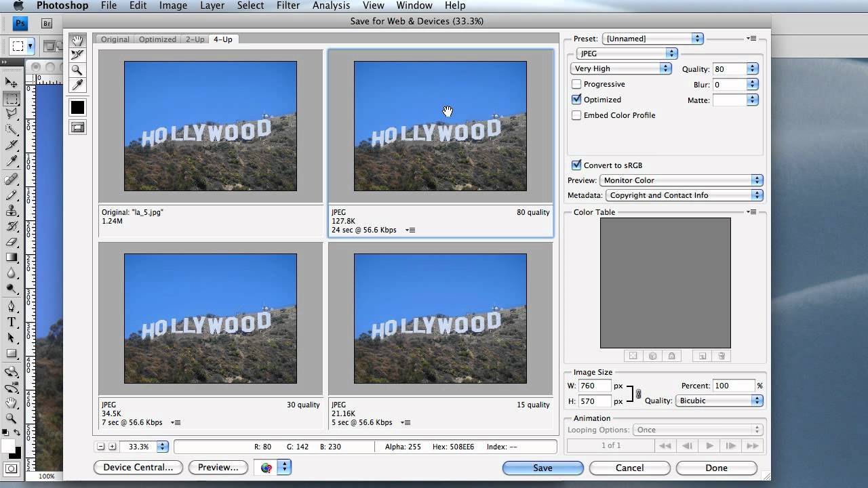Open Device Central
The height and width of the screenshot is (488, 868).
(x=138, y=467)
